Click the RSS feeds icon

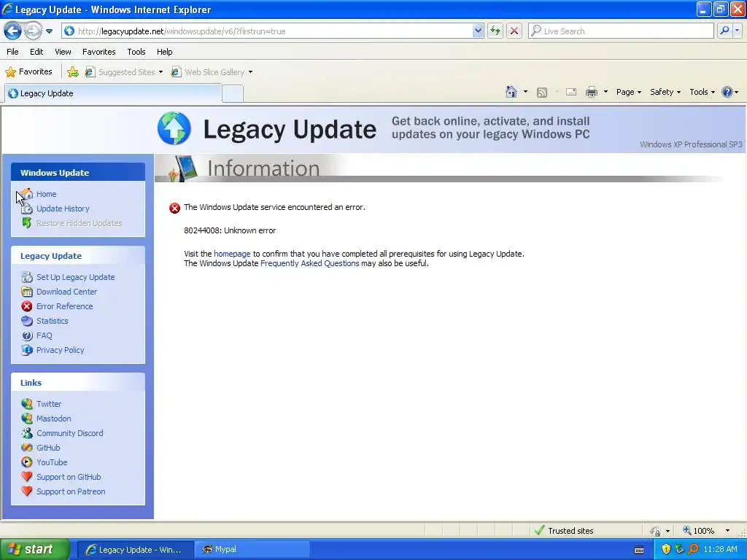(542, 93)
